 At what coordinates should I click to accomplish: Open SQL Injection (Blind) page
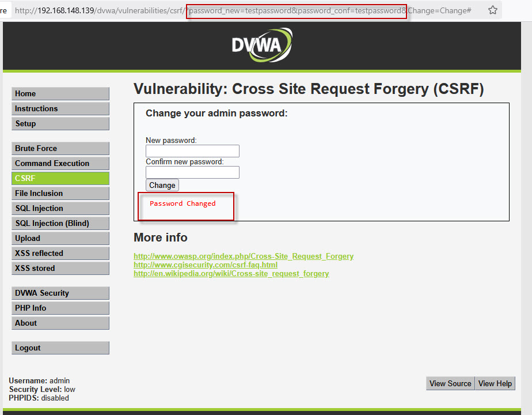coord(60,223)
